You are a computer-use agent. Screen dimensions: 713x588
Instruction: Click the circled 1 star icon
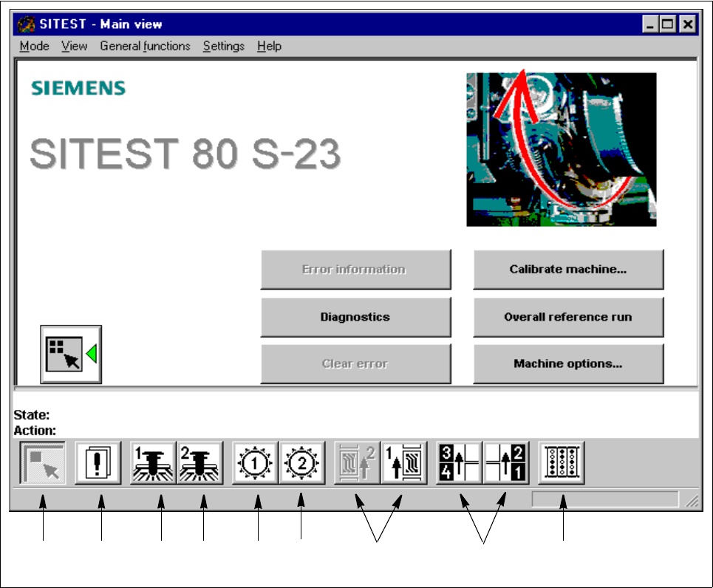255,463
